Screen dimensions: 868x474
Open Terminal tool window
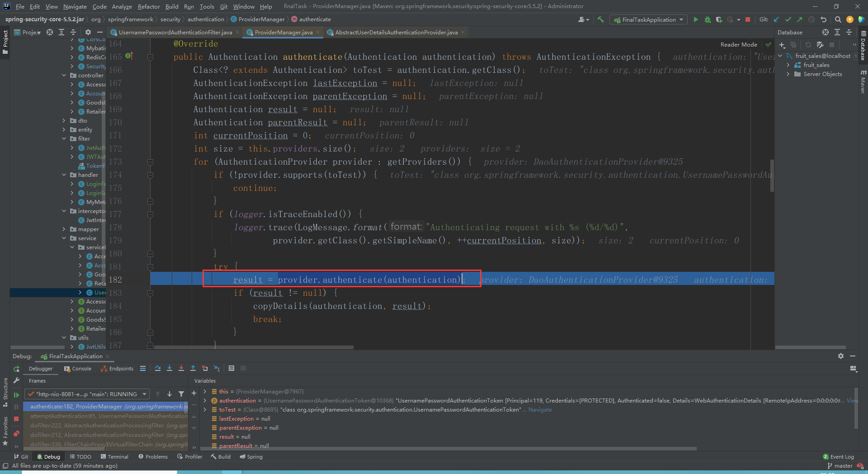tap(114, 456)
